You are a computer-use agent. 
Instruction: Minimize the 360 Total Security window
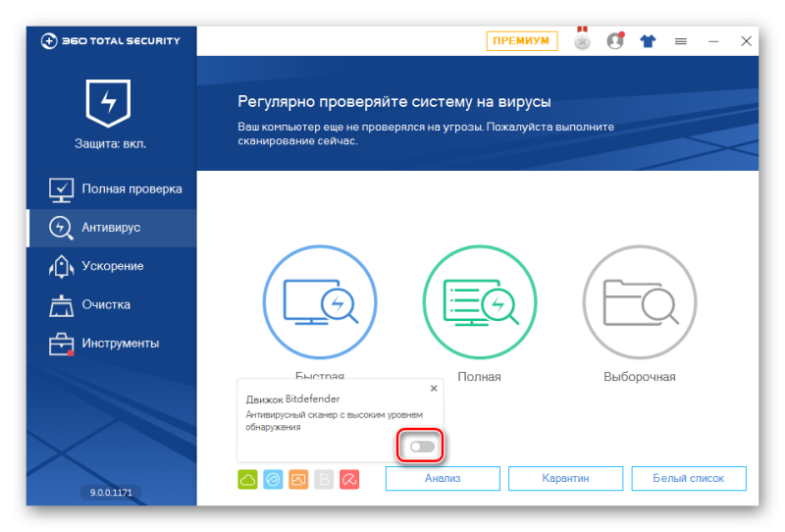click(713, 41)
